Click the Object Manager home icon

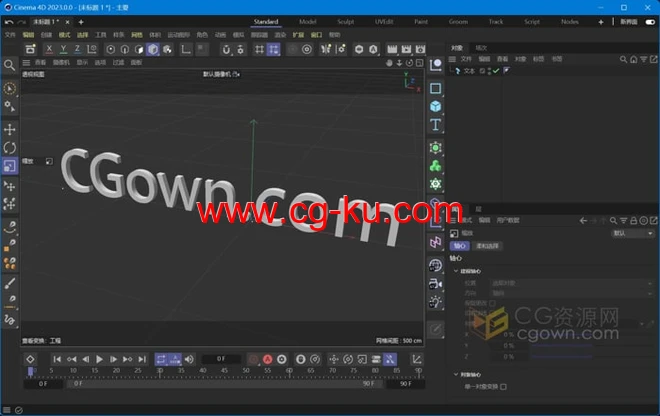pos(633,59)
